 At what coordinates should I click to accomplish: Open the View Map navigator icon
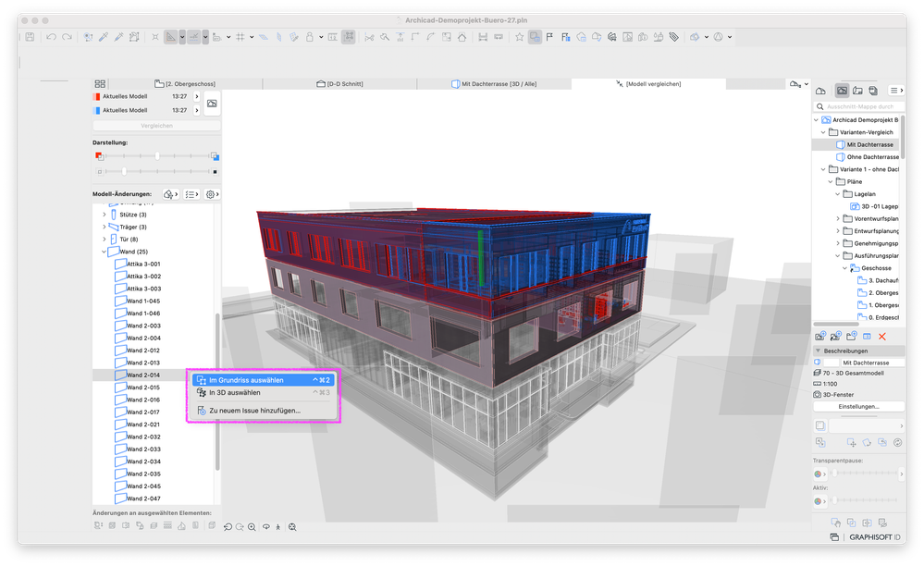[x=842, y=91]
